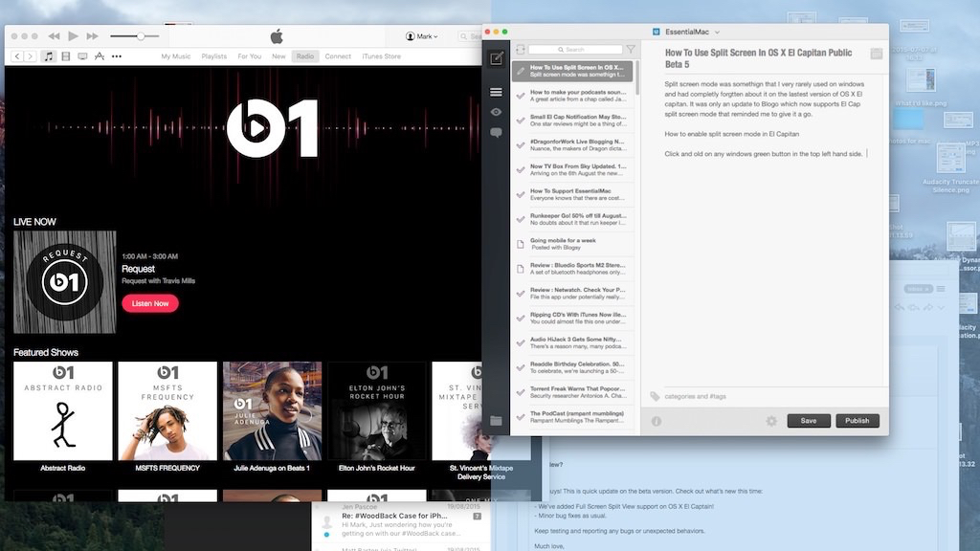The width and height of the screenshot is (980, 551).
Task: Open the folder icon in Blogo sidebar
Action: (497, 421)
